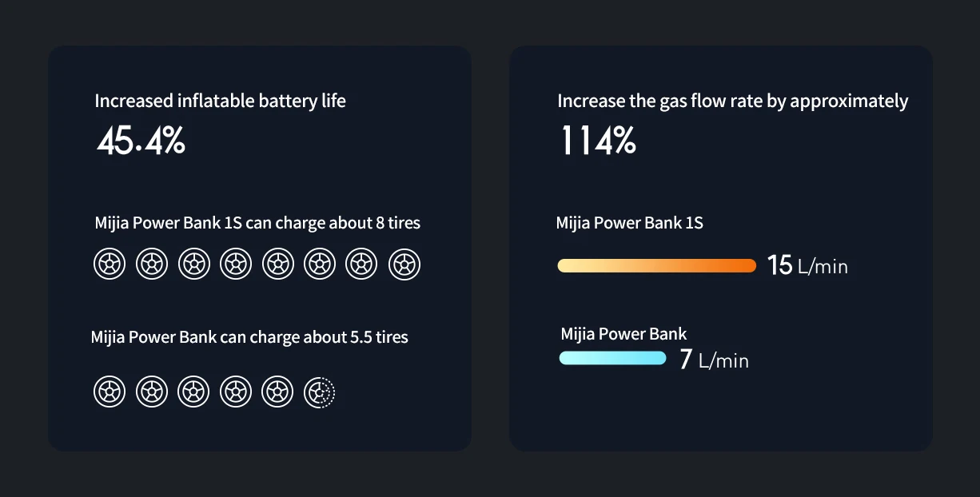Click the 'Mijia Power Bank 1S' flow rate label
The width and height of the screenshot is (980, 497).
click(x=630, y=222)
